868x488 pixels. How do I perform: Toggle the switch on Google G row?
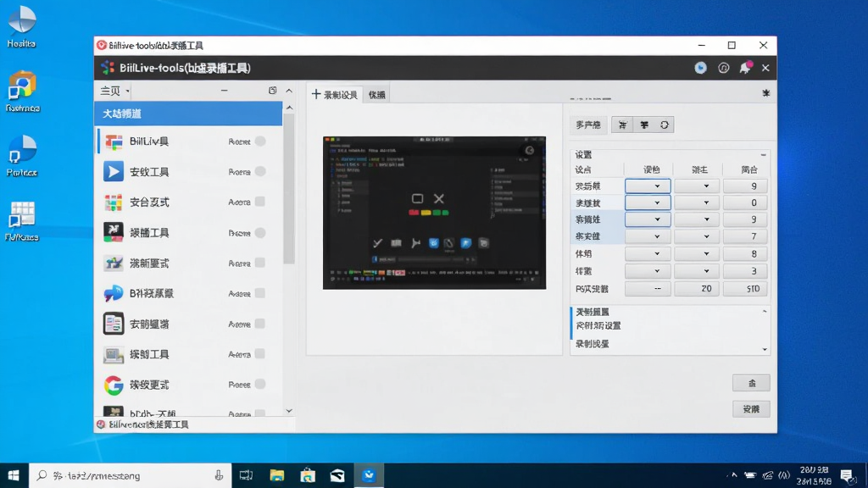pyautogui.click(x=260, y=384)
